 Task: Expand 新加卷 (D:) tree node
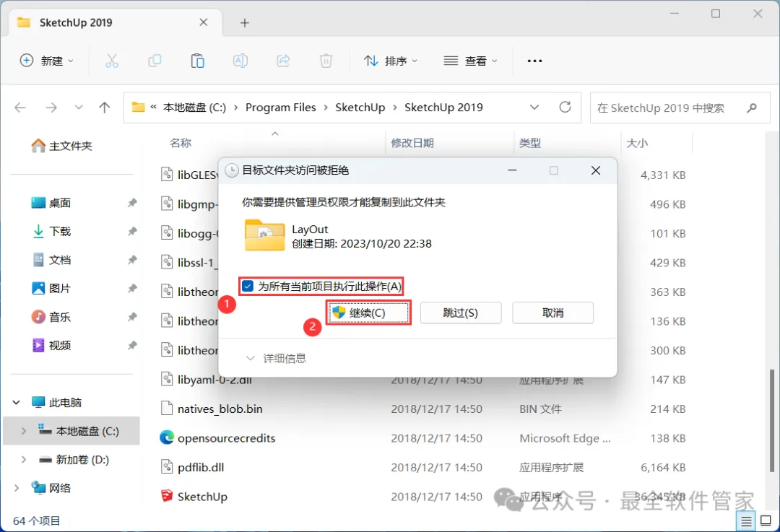click(x=23, y=459)
